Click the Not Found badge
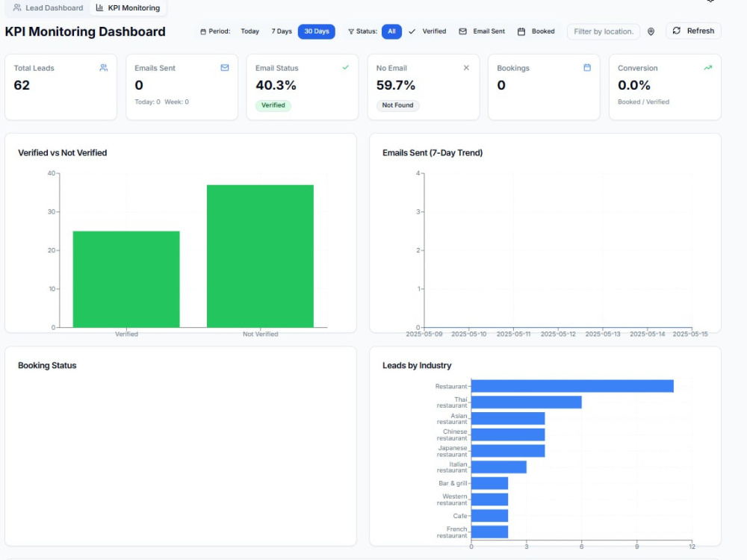This screenshot has height=560, width=747. coord(398,105)
